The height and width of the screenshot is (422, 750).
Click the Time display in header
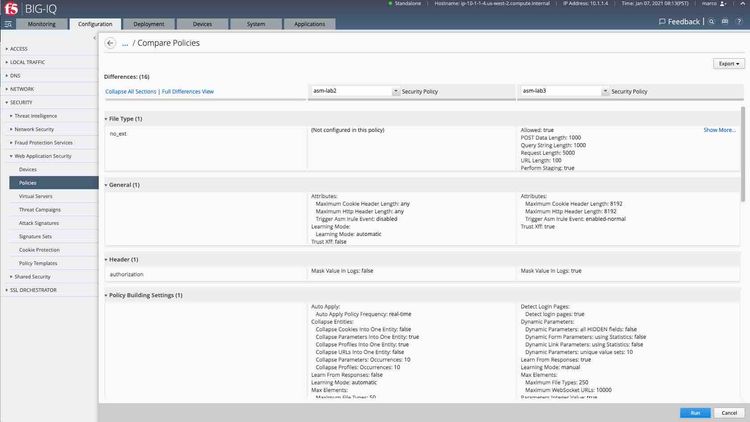[x=655, y=3]
